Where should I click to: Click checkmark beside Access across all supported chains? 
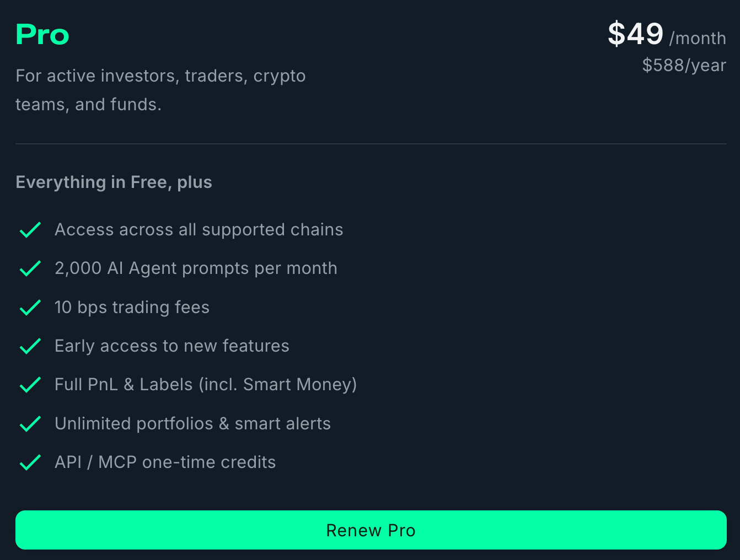click(x=30, y=230)
